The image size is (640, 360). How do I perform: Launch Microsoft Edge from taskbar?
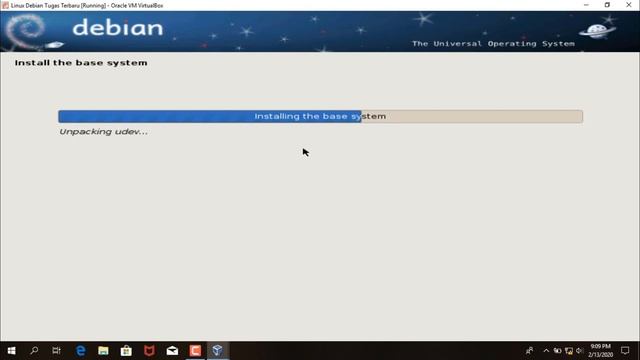tap(81, 351)
